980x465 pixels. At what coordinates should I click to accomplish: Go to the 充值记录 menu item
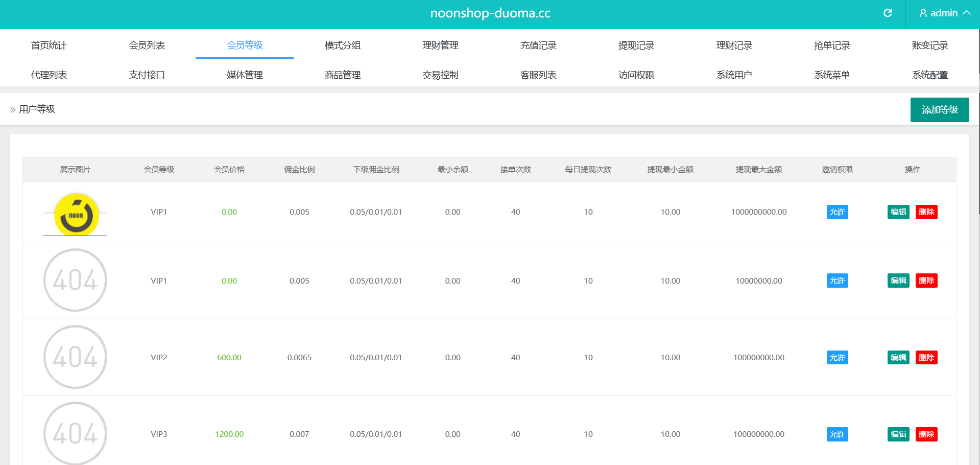[538, 45]
